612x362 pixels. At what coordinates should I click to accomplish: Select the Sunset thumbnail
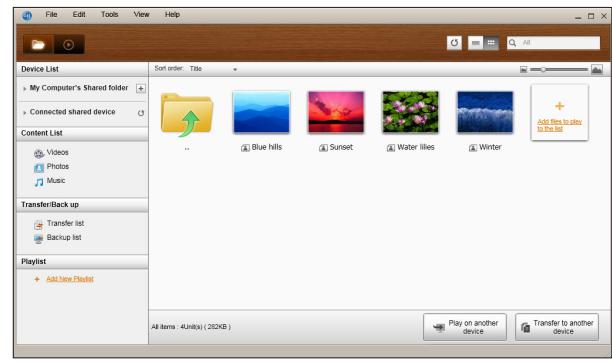click(336, 112)
